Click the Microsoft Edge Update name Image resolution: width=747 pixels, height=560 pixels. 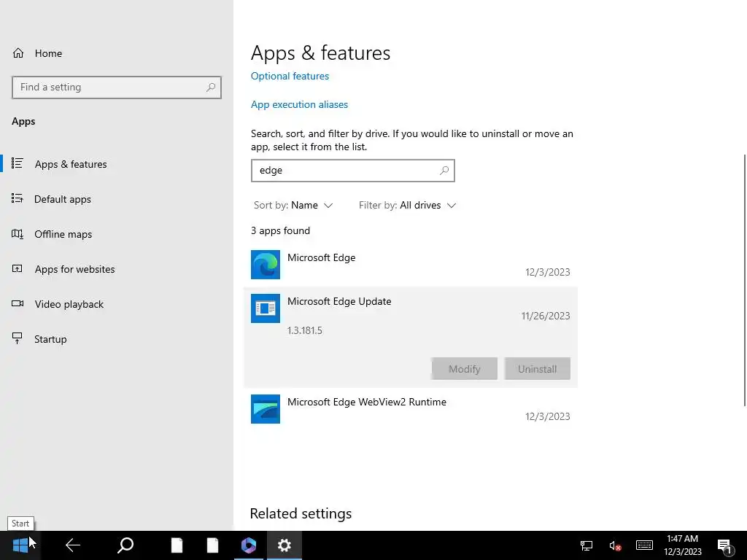pos(339,301)
